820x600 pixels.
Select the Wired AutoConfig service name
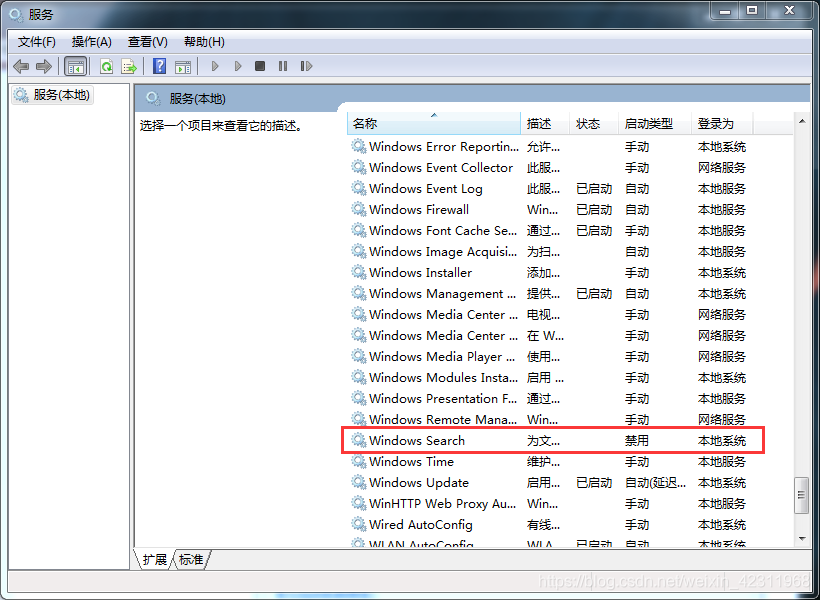point(421,524)
